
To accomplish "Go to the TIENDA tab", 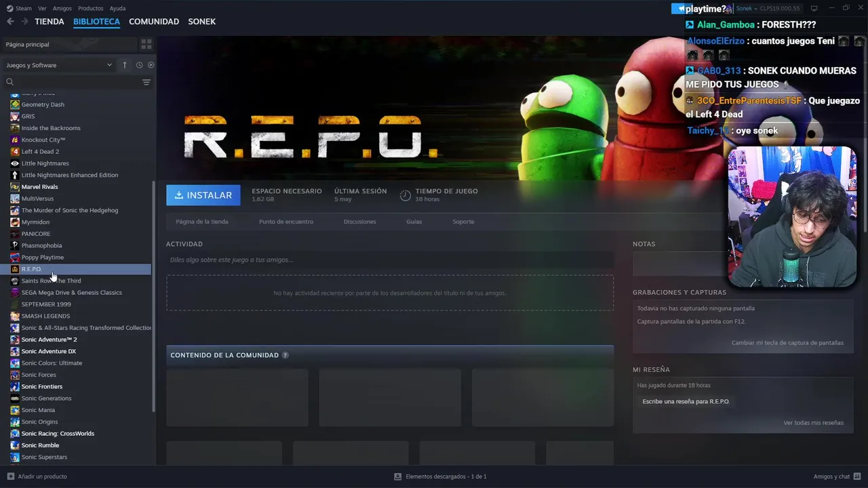I will (50, 22).
